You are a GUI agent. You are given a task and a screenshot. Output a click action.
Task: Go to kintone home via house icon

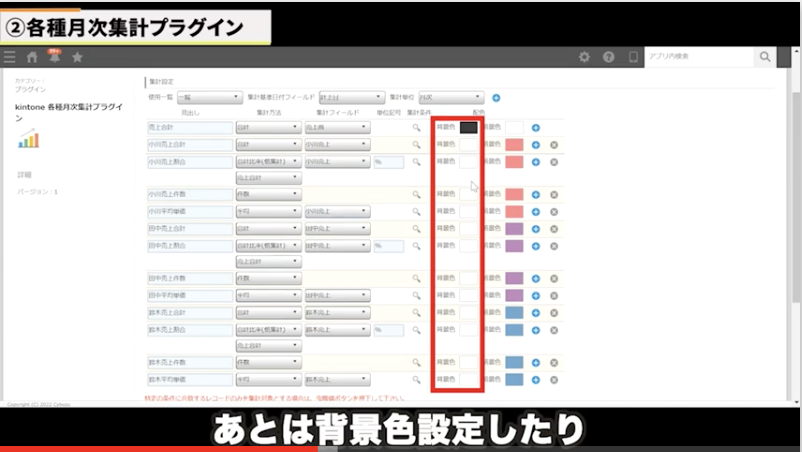32,57
